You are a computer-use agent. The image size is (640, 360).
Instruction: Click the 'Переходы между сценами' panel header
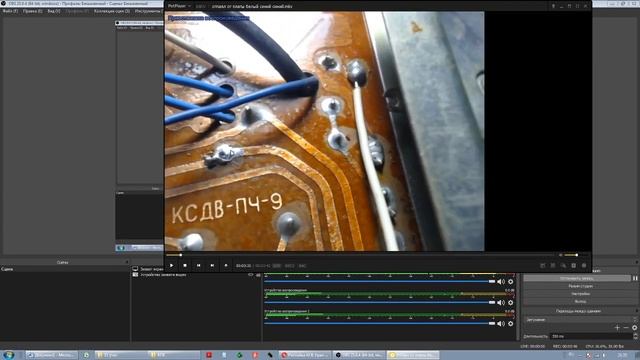580,311
